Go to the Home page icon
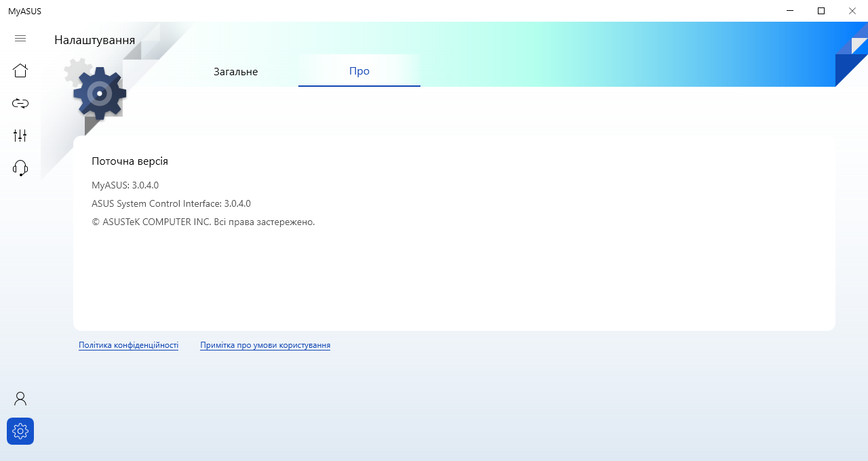This screenshot has height=461, width=868. 20,71
